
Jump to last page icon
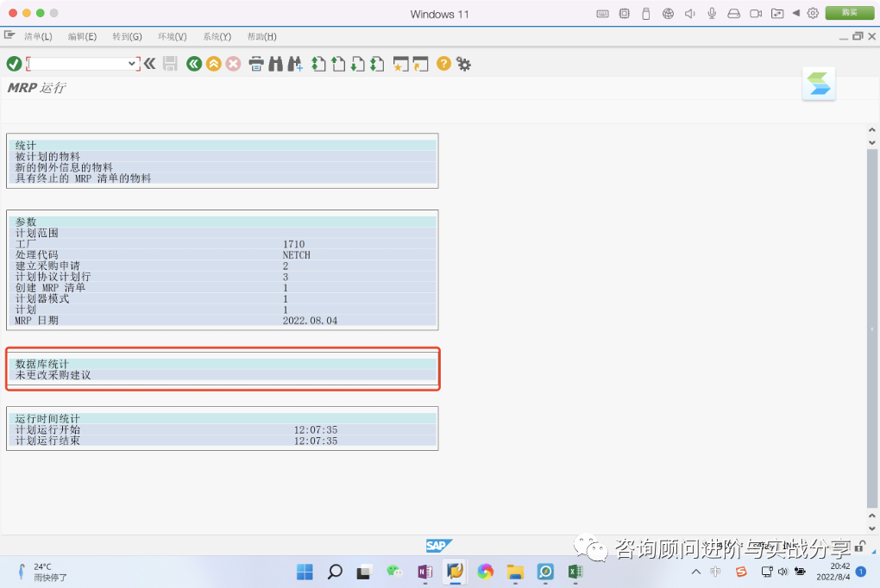pyautogui.click(x=377, y=64)
